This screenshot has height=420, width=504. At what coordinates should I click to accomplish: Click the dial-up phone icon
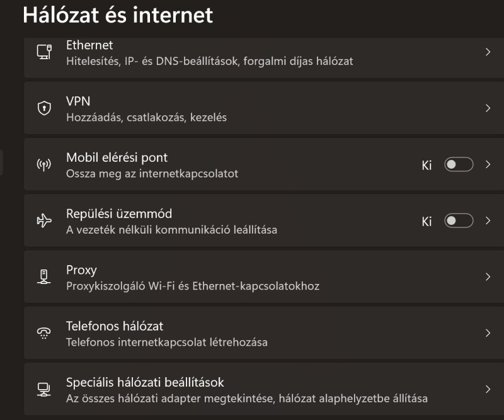(43, 334)
